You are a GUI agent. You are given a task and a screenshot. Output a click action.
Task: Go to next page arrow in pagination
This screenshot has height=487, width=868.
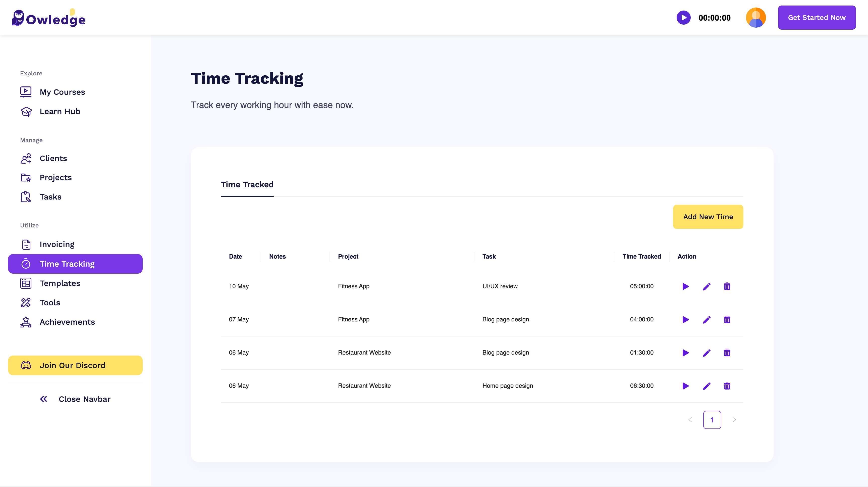(x=734, y=420)
